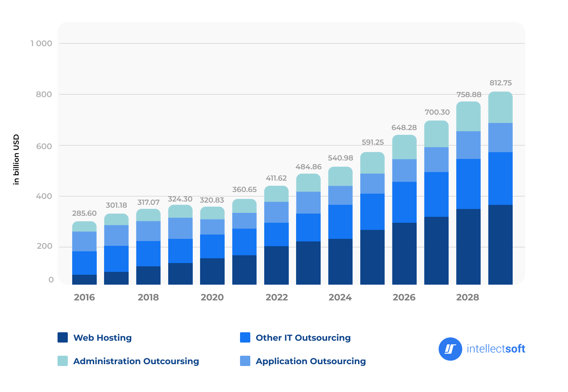Click the Web Hosting segment of the 2020 bar
The image size is (568, 392).
coord(212,271)
